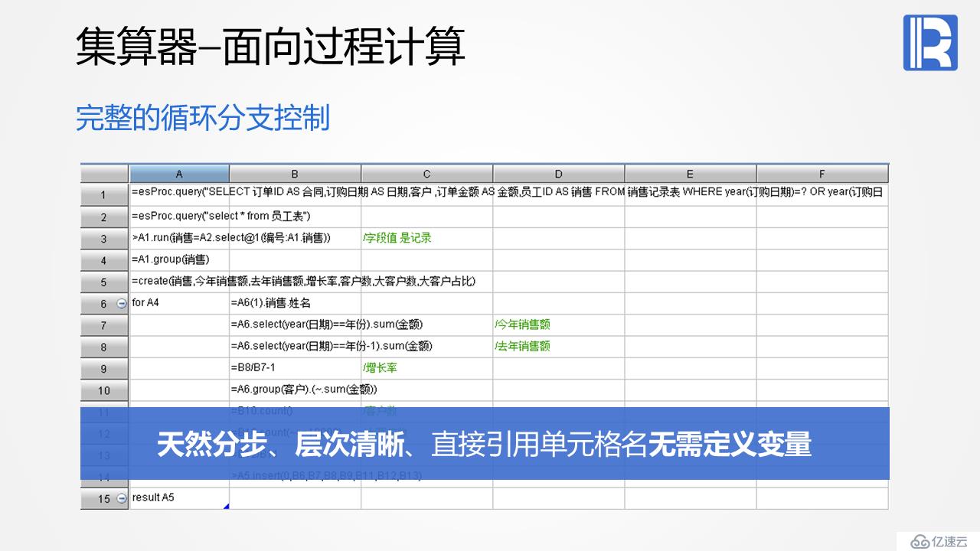Viewport: 980px width, 551px height.
Task: Click cell A3 with >A1.run expression
Action: [179, 239]
